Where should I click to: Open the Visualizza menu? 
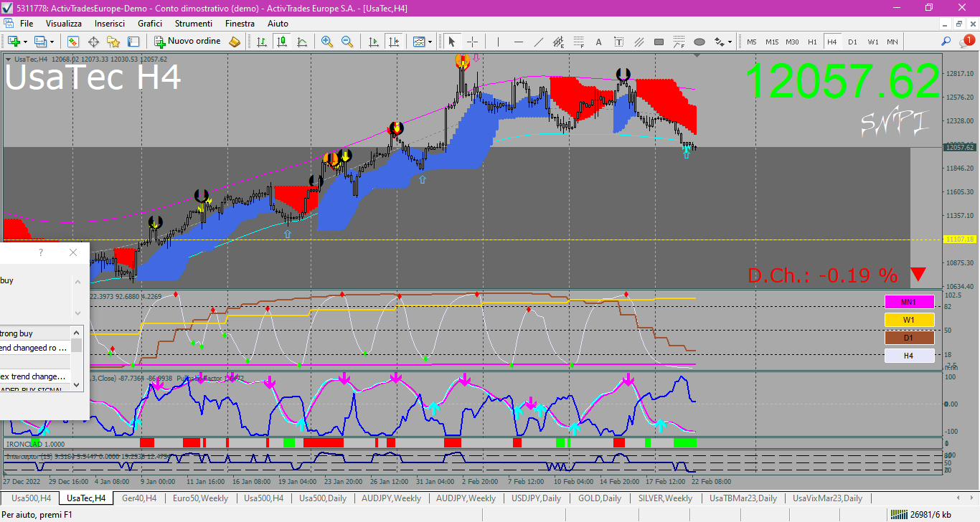click(64, 24)
